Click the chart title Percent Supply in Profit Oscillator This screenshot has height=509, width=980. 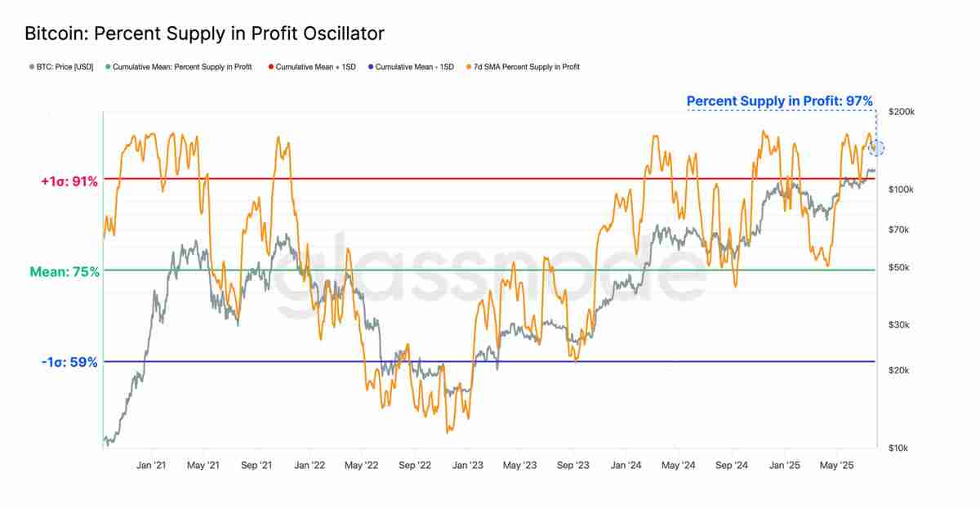pyautogui.click(x=204, y=34)
